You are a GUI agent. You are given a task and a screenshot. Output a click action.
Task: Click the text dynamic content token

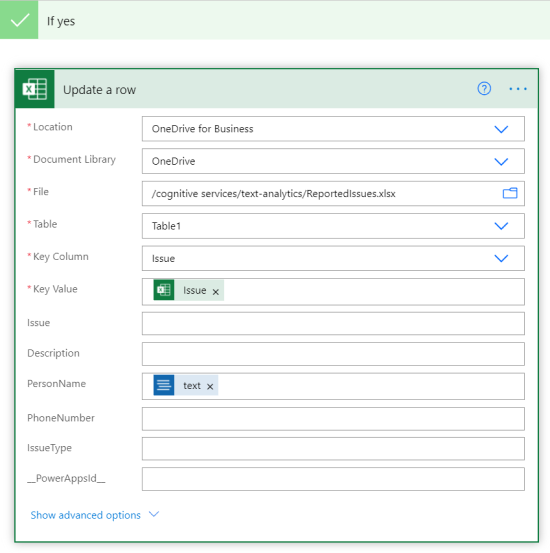coord(186,385)
